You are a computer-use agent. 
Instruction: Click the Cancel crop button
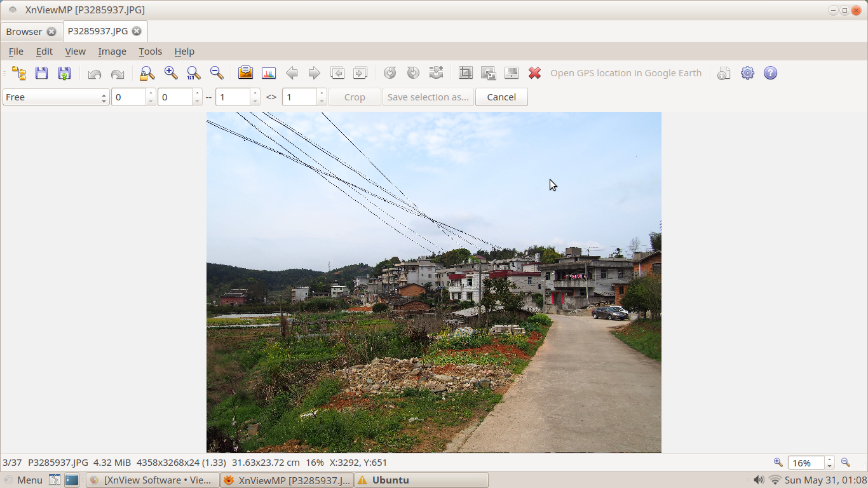(501, 97)
